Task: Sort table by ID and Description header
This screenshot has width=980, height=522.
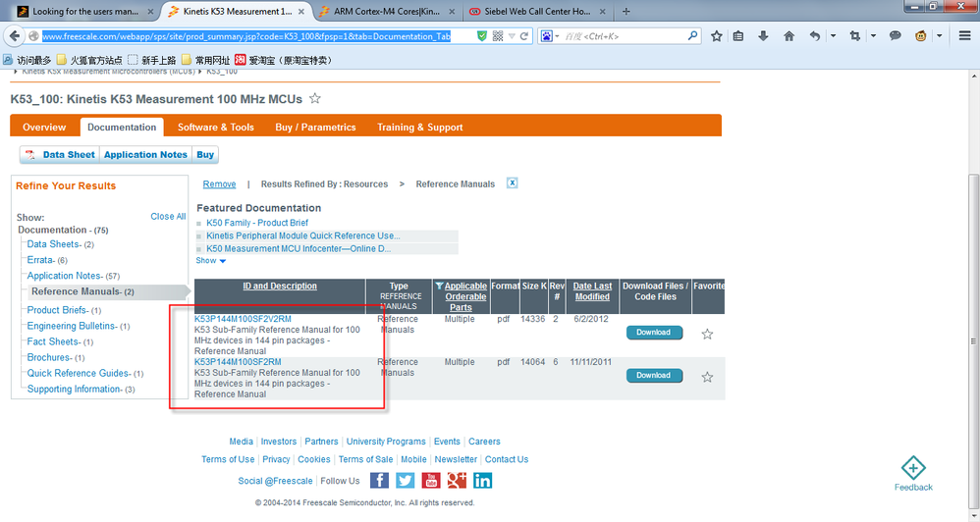Action: 280,286
